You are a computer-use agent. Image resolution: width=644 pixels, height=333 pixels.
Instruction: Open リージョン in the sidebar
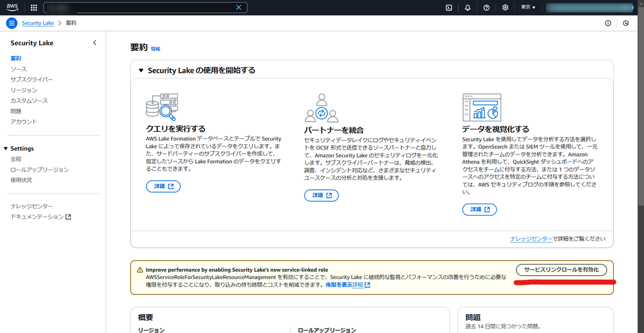[24, 90]
